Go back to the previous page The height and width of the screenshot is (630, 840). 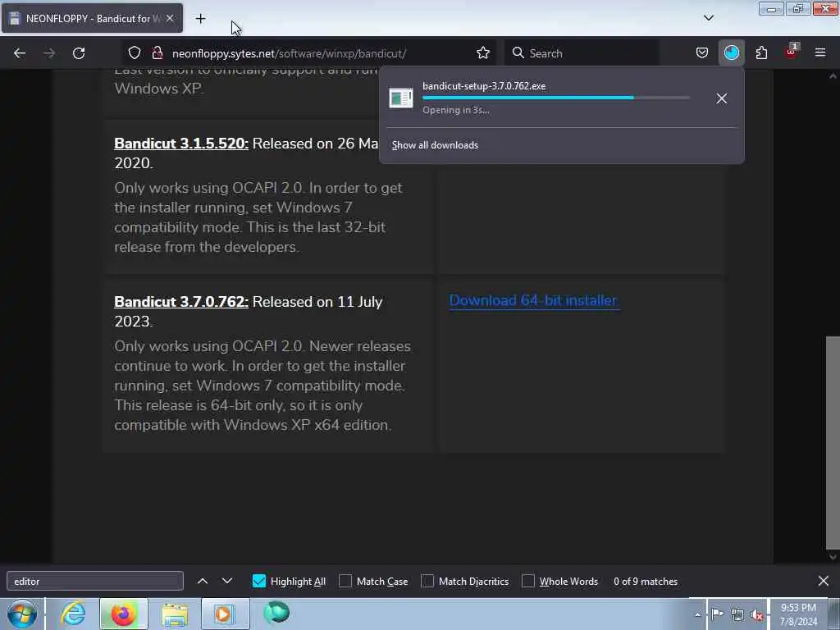click(20, 53)
